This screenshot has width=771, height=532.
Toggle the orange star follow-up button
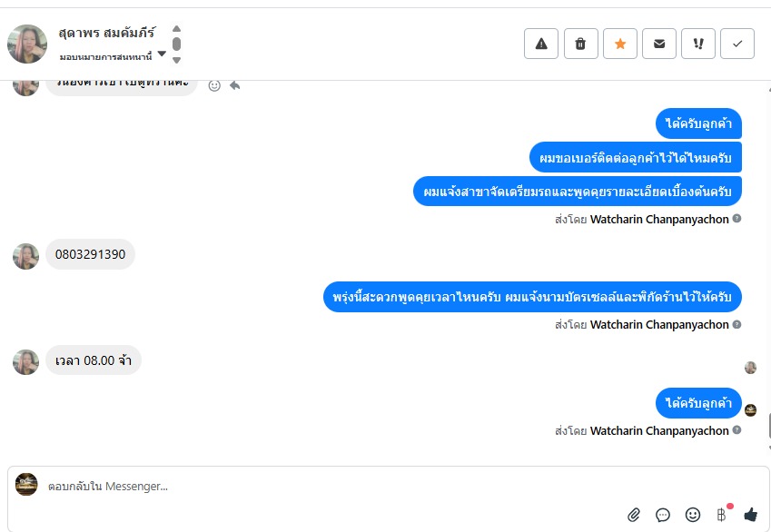point(620,44)
